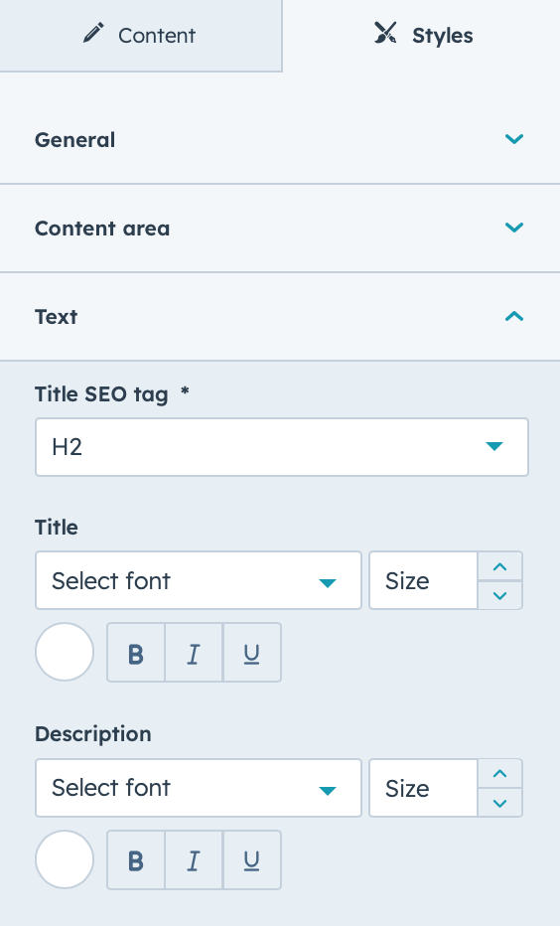
Task: Enable bold for Description text
Action: click(136, 859)
